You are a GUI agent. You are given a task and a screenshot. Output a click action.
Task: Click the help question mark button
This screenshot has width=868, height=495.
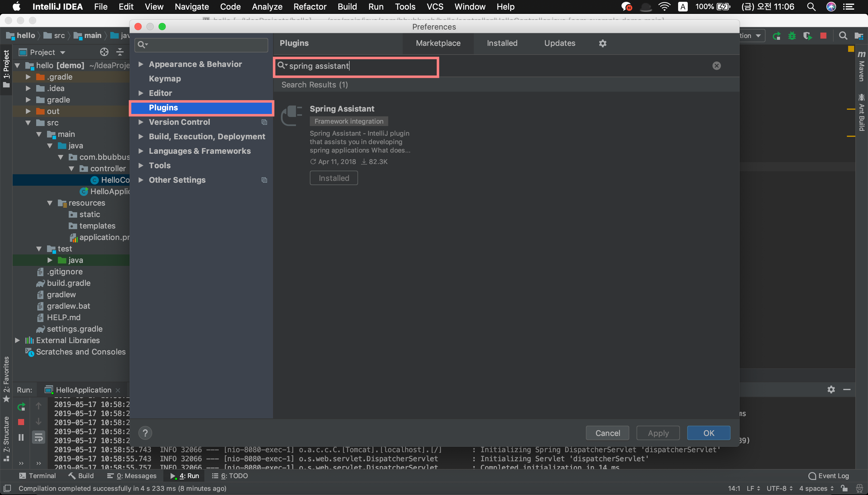pos(145,433)
